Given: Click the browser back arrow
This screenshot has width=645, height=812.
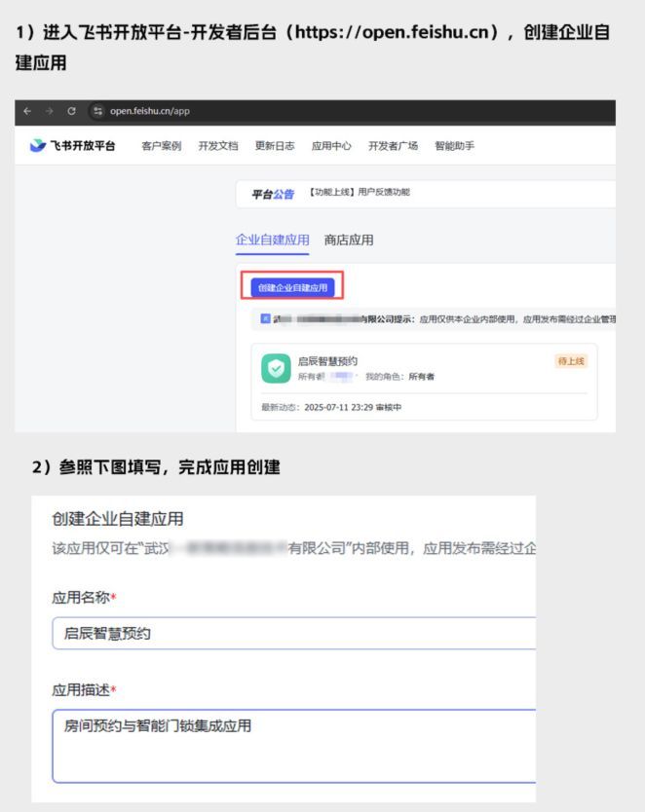Looking at the screenshot, I should tap(27, 111).
